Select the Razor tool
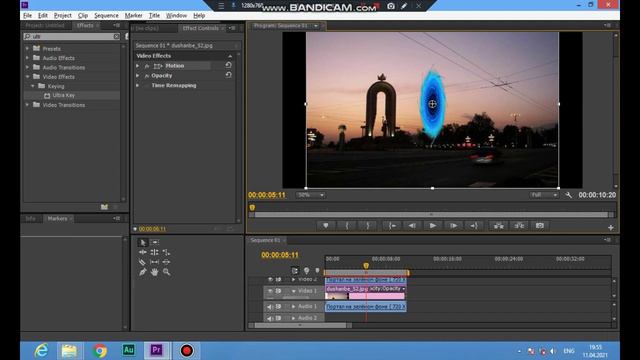This screenshot has height=360, width=640. coord(142,262)
